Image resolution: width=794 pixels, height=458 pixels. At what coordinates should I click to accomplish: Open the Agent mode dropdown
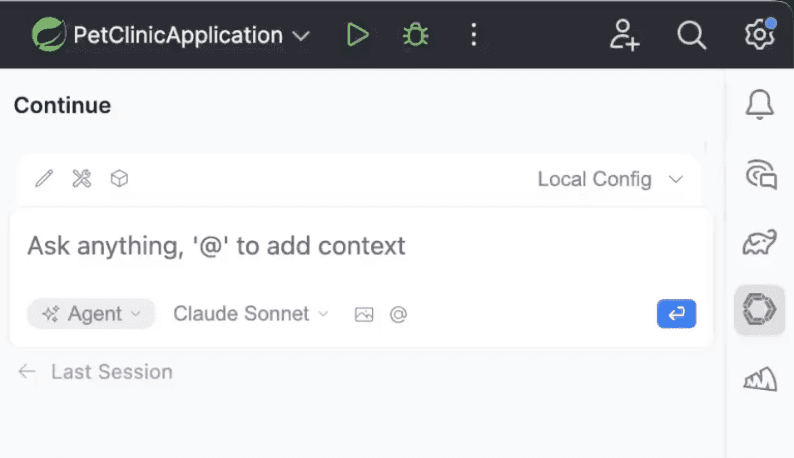pos(92,314)
